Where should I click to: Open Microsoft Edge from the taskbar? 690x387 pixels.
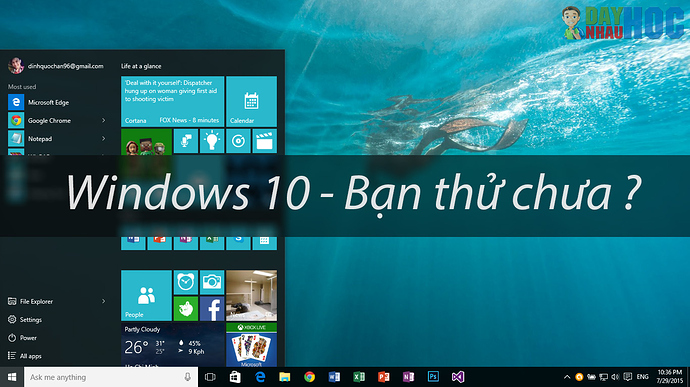coord(260,377)
